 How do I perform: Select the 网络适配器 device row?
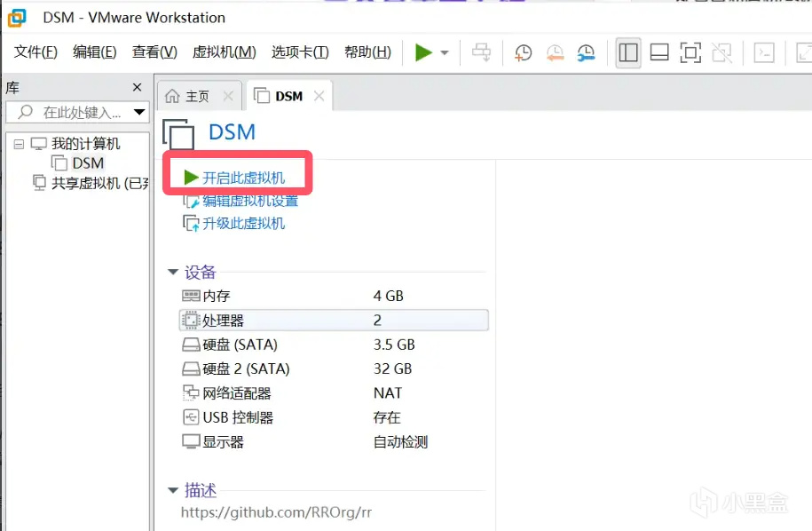click(x=334, y=393)
